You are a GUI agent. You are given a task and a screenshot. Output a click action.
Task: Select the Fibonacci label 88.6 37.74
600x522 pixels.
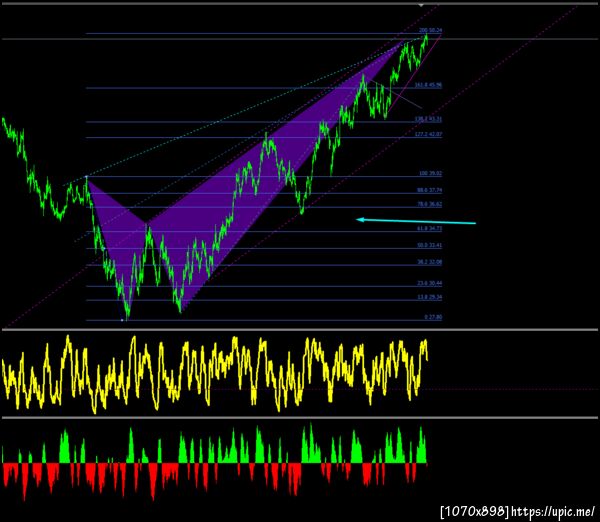coord(429,190)
